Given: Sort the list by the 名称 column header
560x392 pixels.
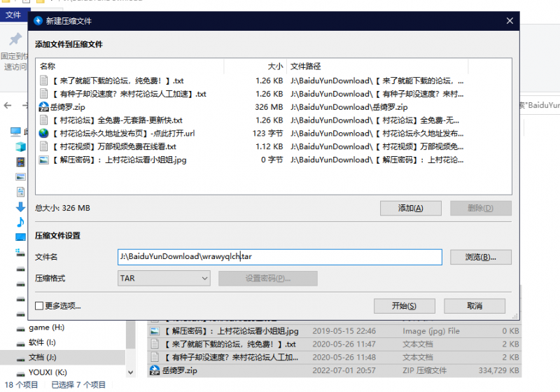Looking at the screenshot, I should click(48, 66).
